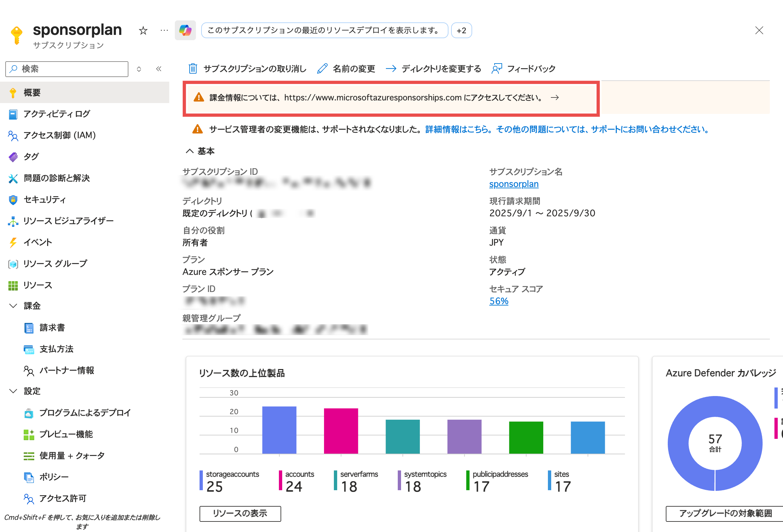
Task: Open リソース グループ
Action: 55,263
